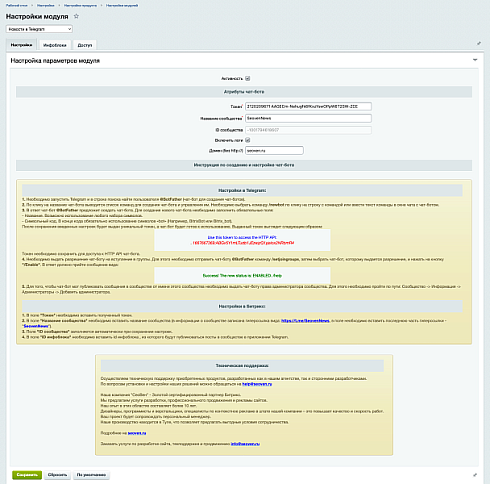
Task: Click the 'Use this token to access the HTTP API' text
Action: tap(242, 237)
